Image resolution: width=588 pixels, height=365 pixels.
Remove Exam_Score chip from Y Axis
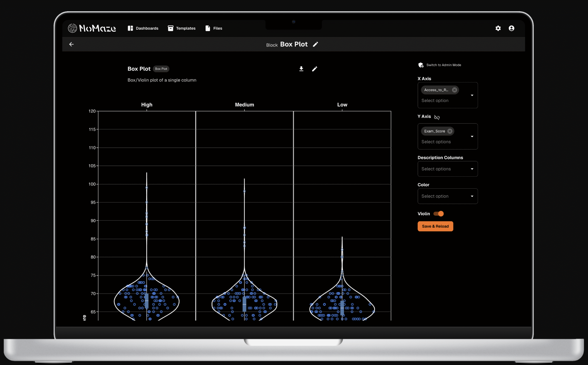click(x=450, y=131)
